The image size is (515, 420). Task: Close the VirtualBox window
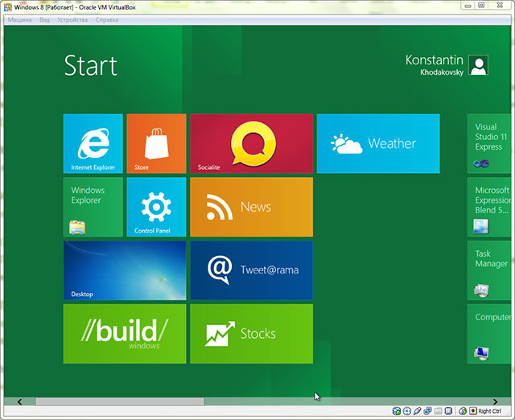tap(501, 6)
